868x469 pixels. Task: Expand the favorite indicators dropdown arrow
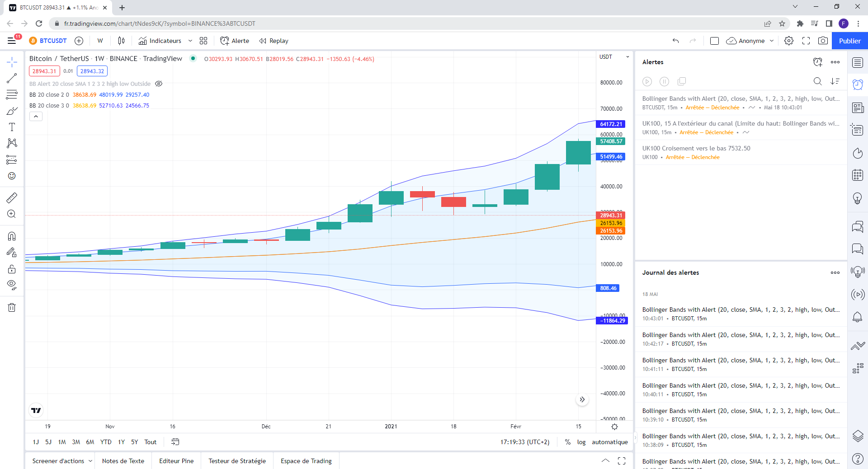(x=190, y=41)
